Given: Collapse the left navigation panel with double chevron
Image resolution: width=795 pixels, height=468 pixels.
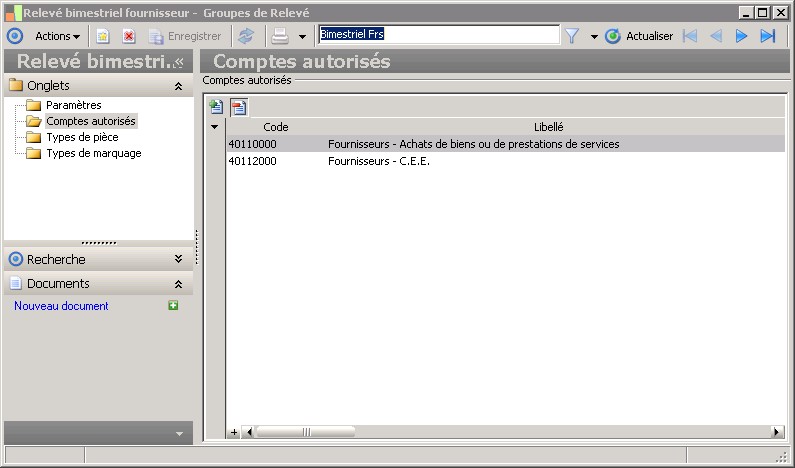Looking at the screenshot, I should tap(178, 62).
